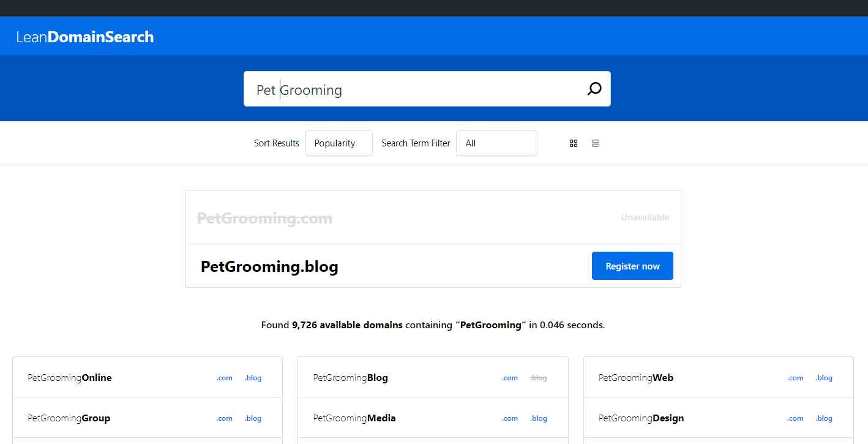The width and height of the screenshot is (868, 444).
Task: Select .blog for PetGroomingMedia
Action: tap(539, 418)
